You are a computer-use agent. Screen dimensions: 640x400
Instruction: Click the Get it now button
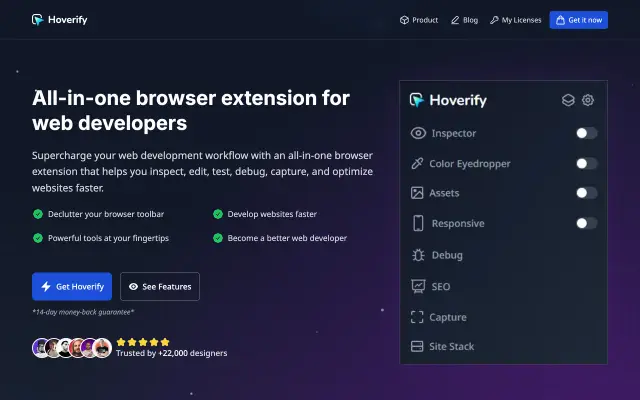tap(578, 20)
